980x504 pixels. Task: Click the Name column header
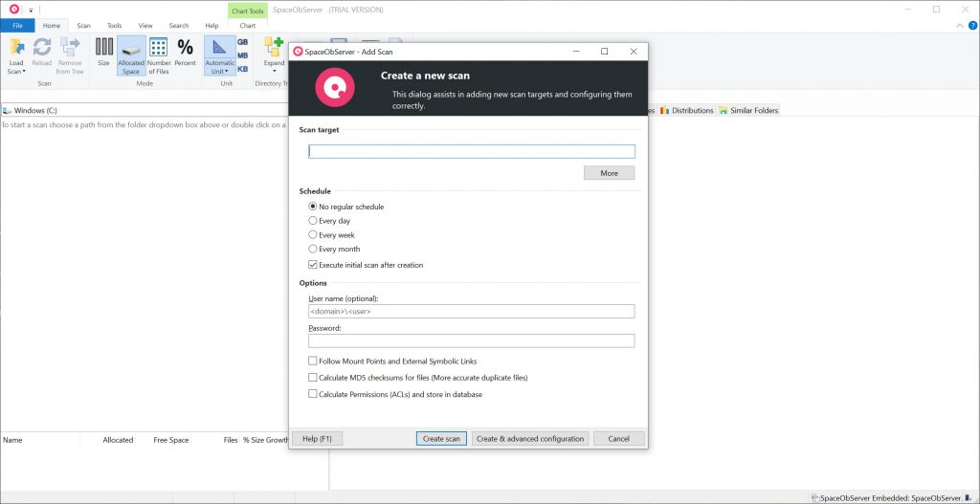[40, 440]
